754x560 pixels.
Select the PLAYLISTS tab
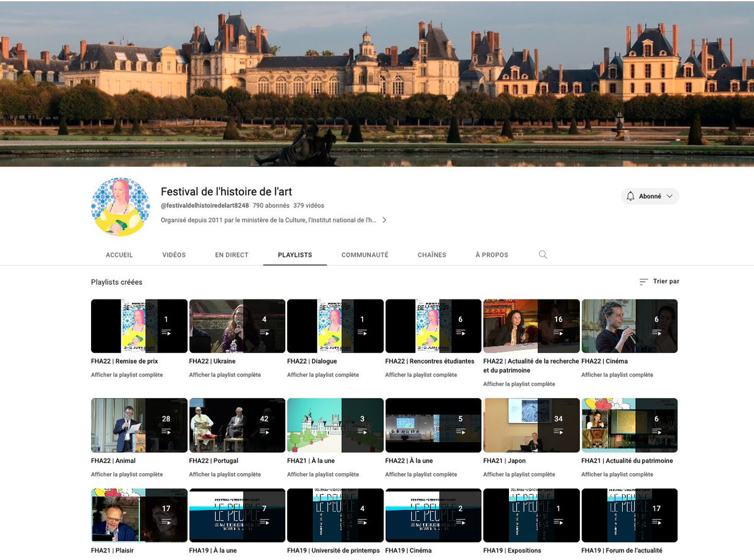point(295,255)
